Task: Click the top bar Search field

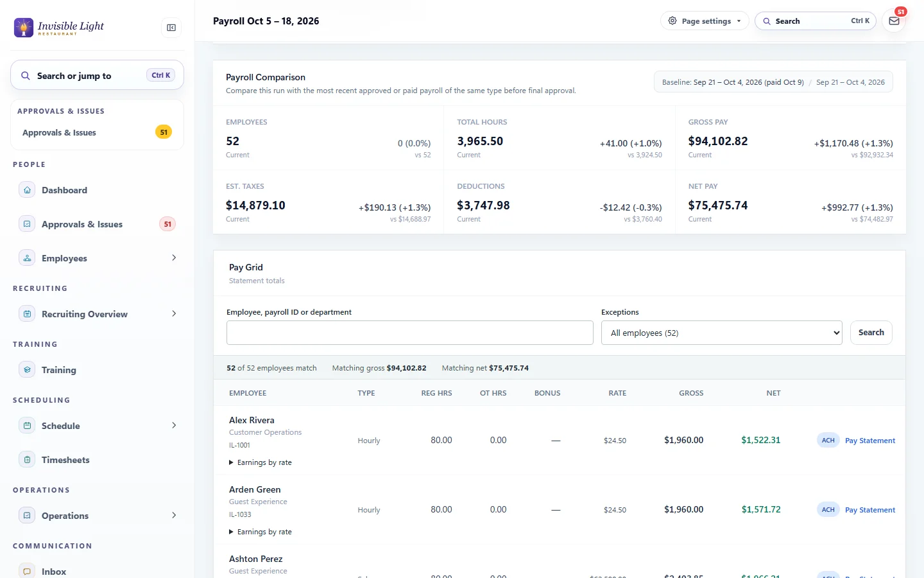Action: tap(816, 21)
